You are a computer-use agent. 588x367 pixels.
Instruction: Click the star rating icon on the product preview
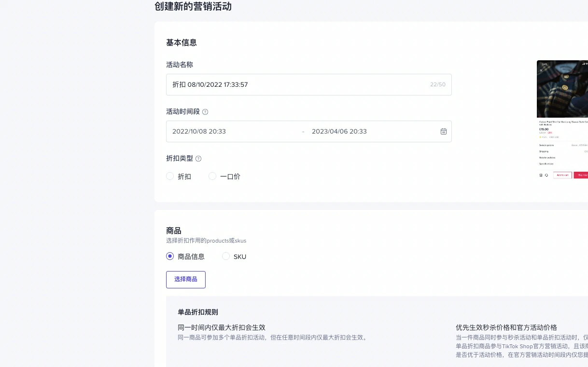(540, 137)
